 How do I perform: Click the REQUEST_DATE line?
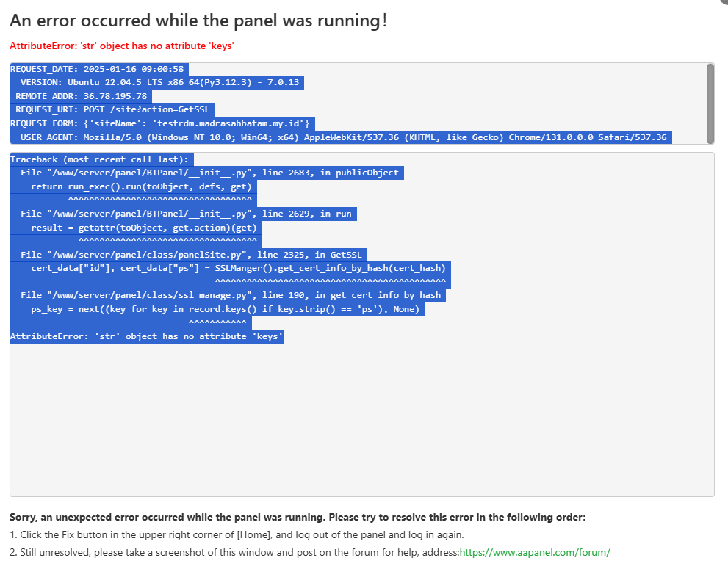click(x=98, y=69)
